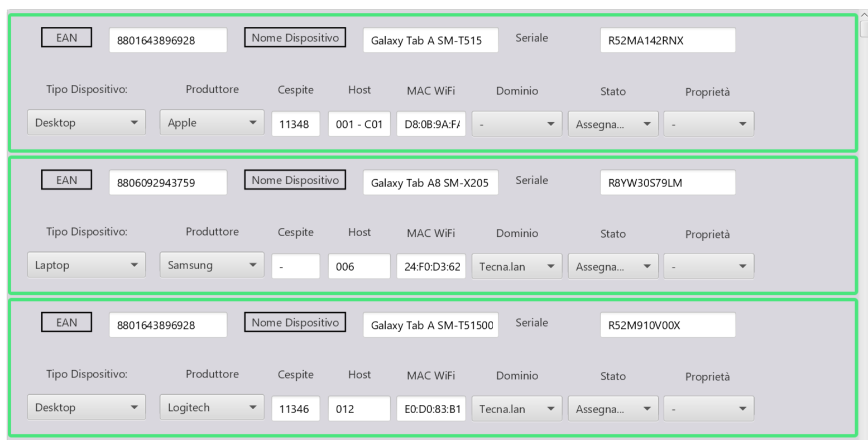The height and width of the screenshot is (440, 868).
Task: Click the Cespite label above the 11346 field
Action: coord(296,375)
